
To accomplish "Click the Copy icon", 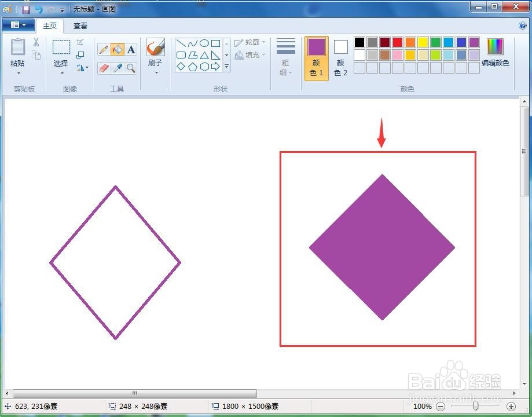I will pyautogui.click(x=36, y=54).
